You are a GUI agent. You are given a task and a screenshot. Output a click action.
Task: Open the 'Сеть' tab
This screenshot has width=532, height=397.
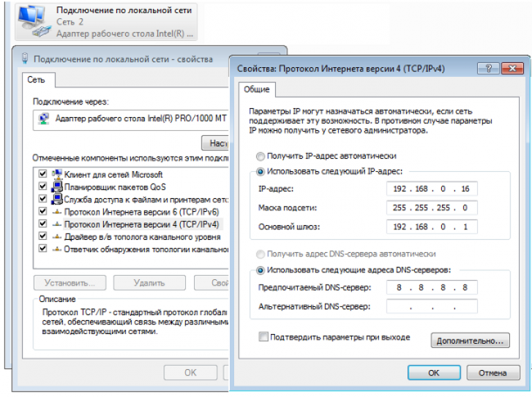[36, 80]
